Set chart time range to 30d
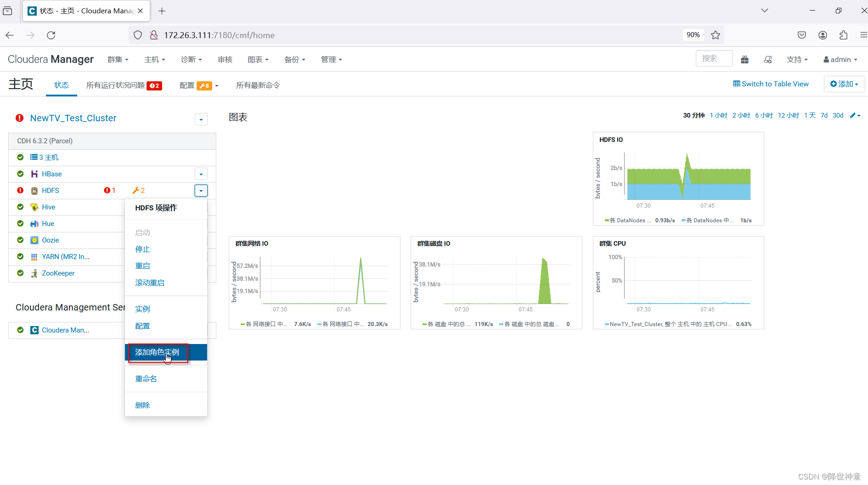Screen dimensions: 868x485 (838, 115)
